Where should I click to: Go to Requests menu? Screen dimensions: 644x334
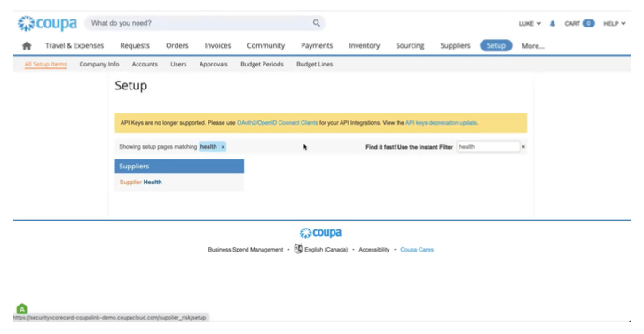[135, 45]
